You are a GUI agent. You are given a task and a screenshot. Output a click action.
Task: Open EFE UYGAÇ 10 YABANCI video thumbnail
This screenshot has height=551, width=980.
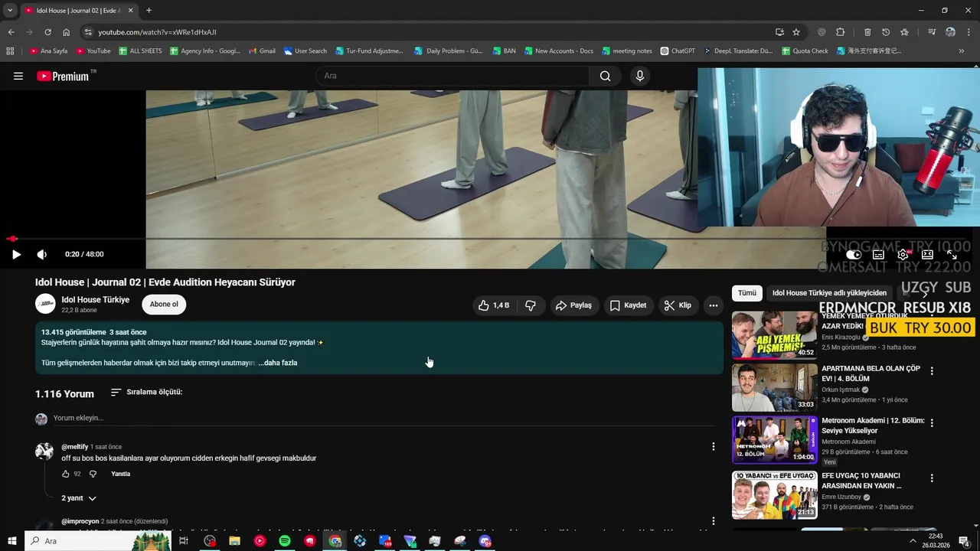[x=775, y=495]
